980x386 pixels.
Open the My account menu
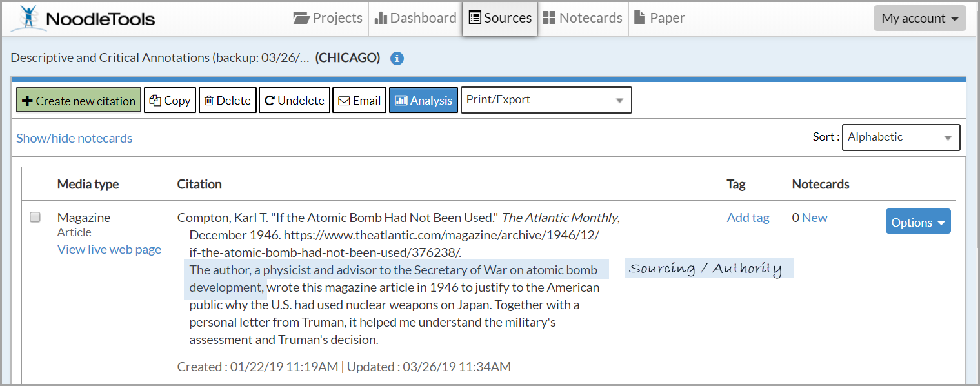pos(919,18)
